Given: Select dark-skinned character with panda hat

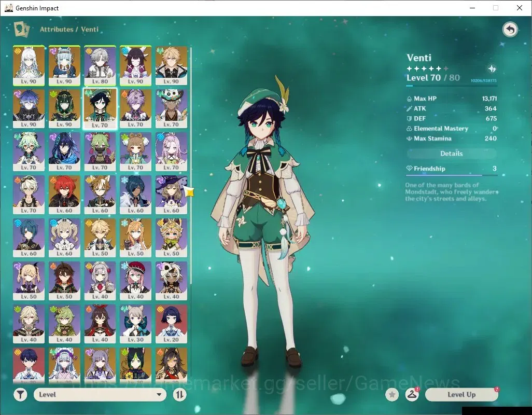Looking at the screenshot, I should 171,108.
